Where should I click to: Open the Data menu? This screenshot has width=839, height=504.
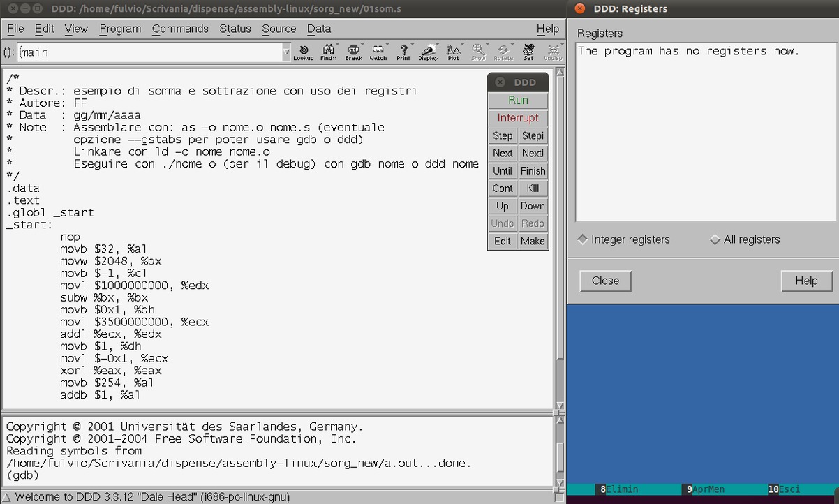[x=319, y=29]
